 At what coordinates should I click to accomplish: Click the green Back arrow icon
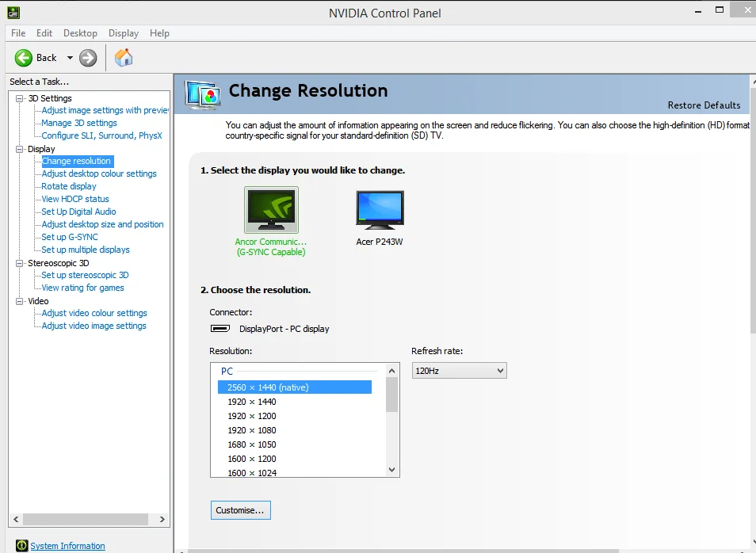(x=23, y=58)
